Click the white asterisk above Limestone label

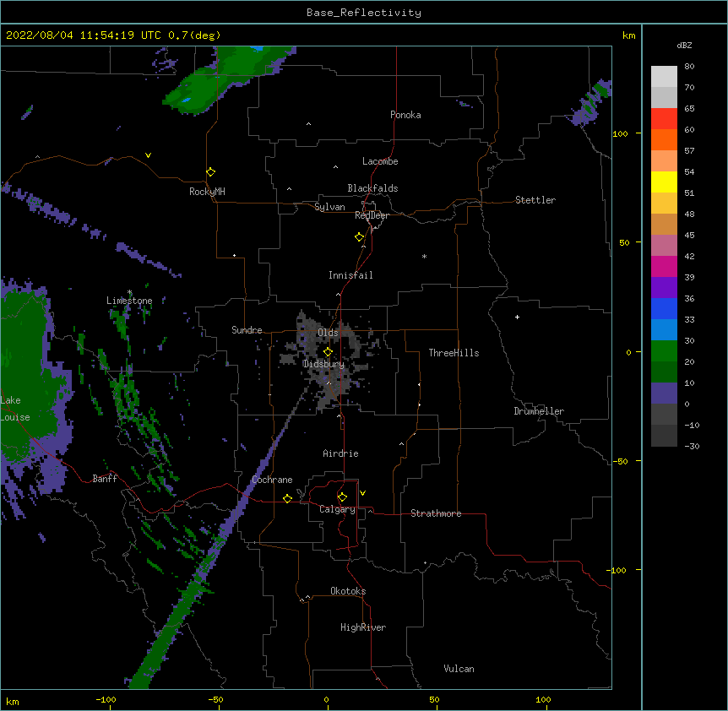(129, 292)
